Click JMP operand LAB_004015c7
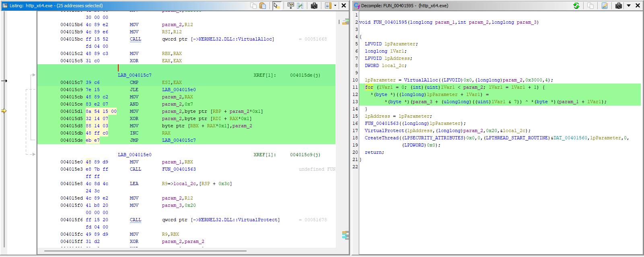Screen dimensions: 644x257 point(179,140)
